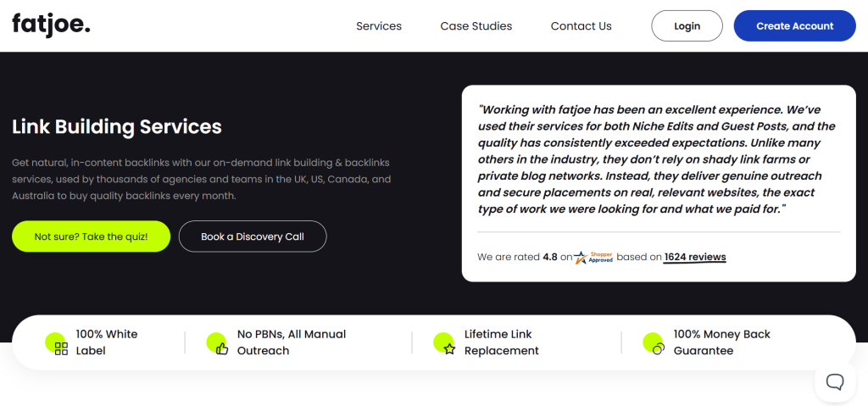Click the Book a Discovery Call button
Image resolution: width=868 pixels, height=406 pixels.
[253, 236]
